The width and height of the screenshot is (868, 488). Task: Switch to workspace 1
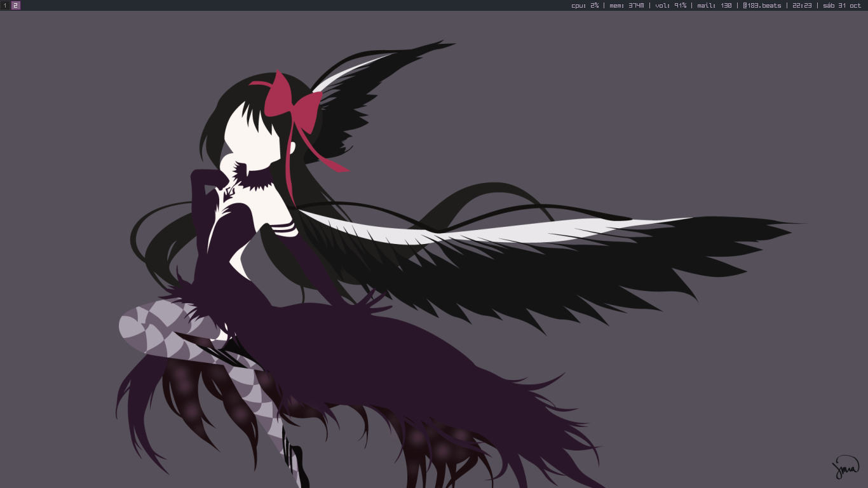click(x=5, y=5)
